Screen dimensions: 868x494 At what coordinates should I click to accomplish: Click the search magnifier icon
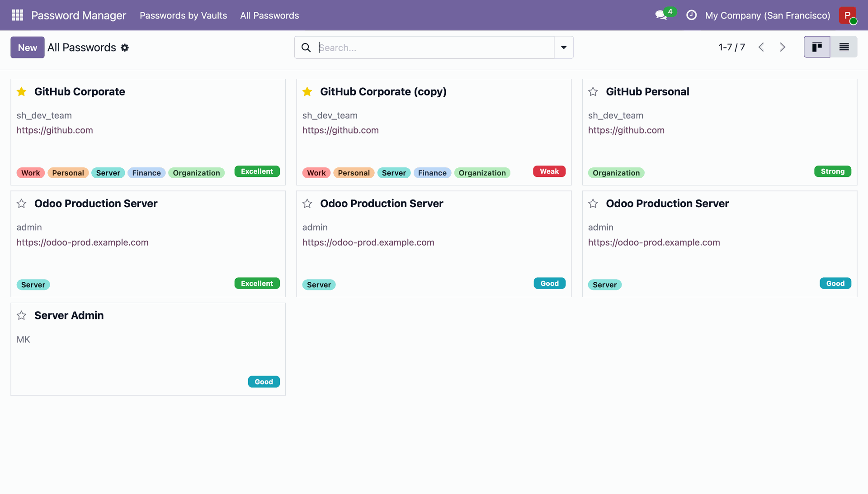tap(306, 47)
